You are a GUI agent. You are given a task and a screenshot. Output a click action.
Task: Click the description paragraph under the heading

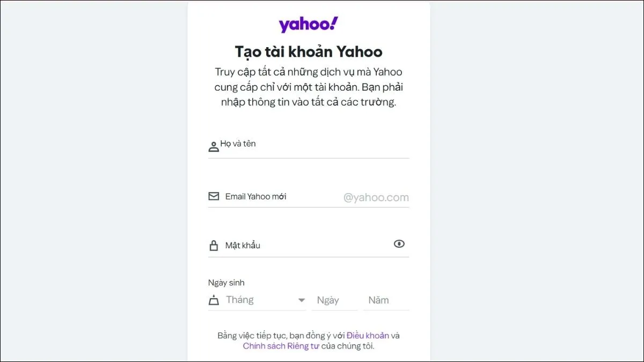coord(309,87)
